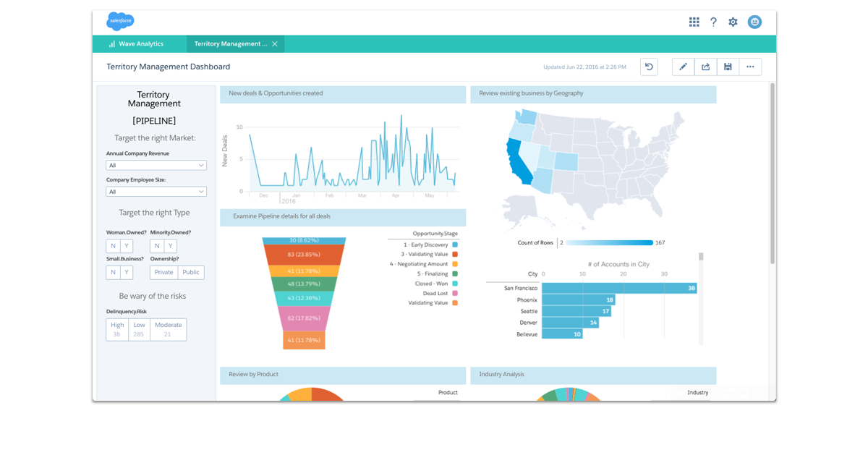Click the Early Discovery legend color swatch
The image size is (868, 463).
point(454,245)
